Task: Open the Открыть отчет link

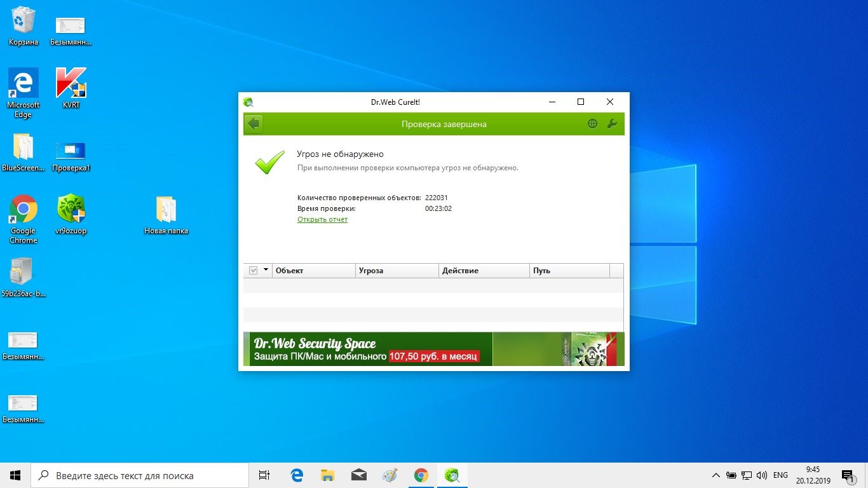Action: [322, 219]
